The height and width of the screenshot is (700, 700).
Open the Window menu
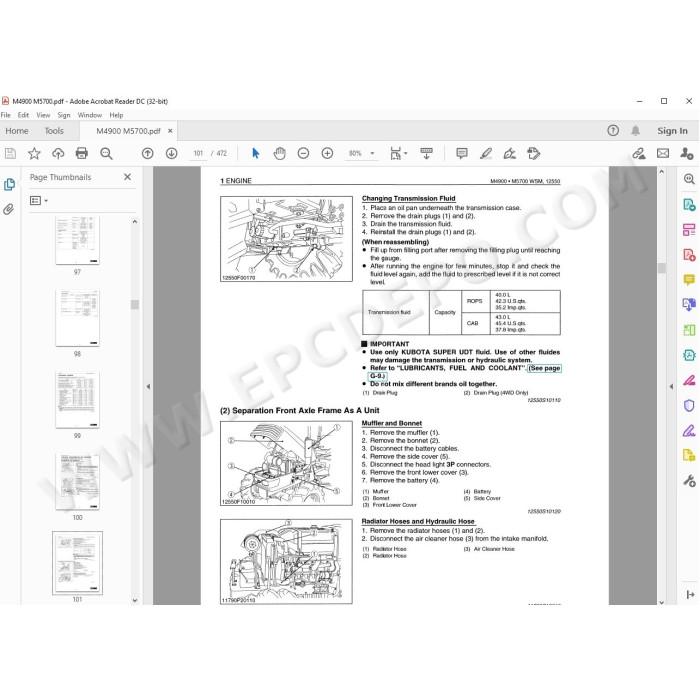point(90,115)
